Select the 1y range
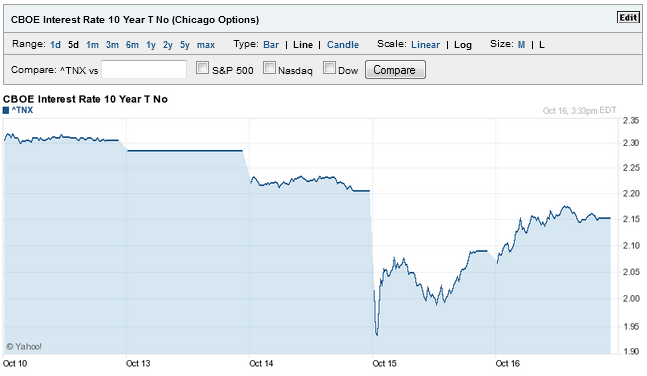647x376 pixels. point(151,45)
